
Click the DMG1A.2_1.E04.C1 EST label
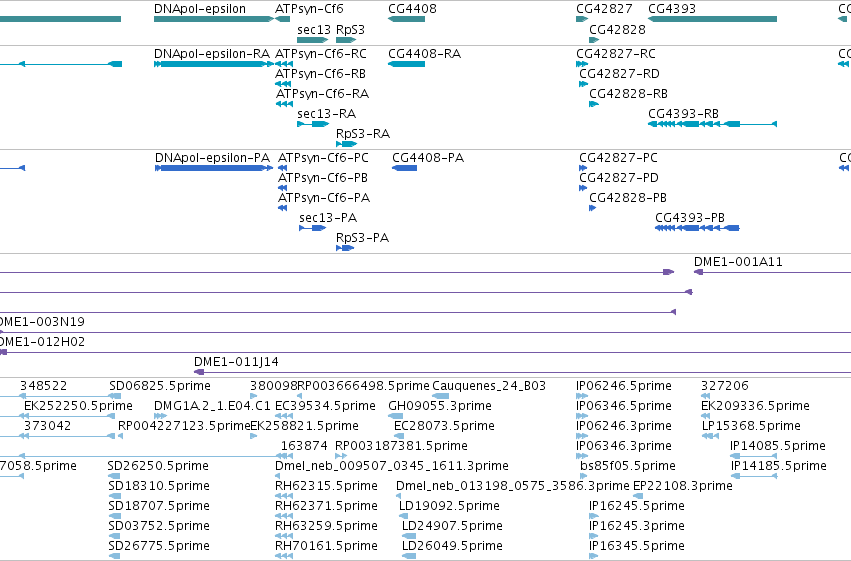pyautogui.click(x=212, y=406)
